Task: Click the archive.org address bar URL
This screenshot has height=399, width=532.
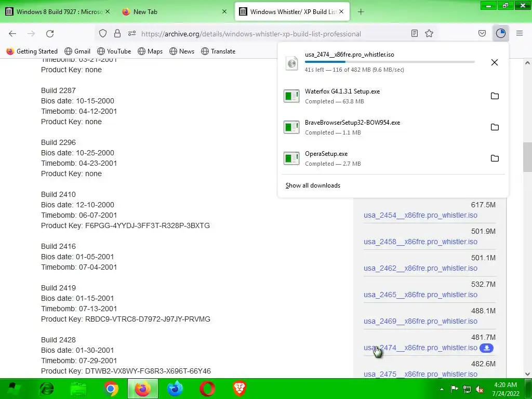Action: coord(251,34)
